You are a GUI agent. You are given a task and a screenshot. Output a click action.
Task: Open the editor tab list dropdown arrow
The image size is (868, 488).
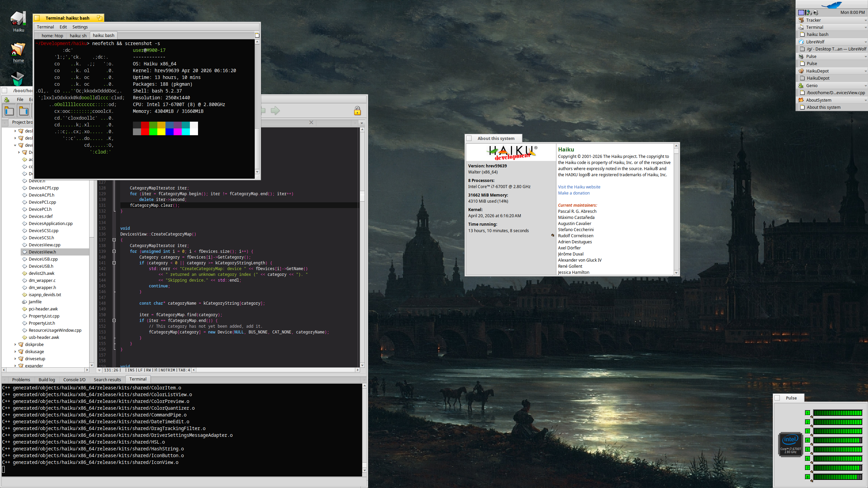point(361,123)
